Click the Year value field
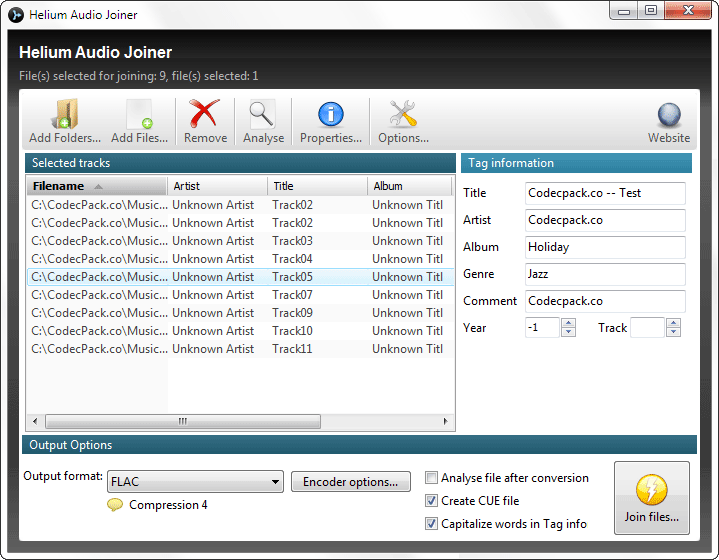Screen dimensions: 719x560 click(542, 327)
